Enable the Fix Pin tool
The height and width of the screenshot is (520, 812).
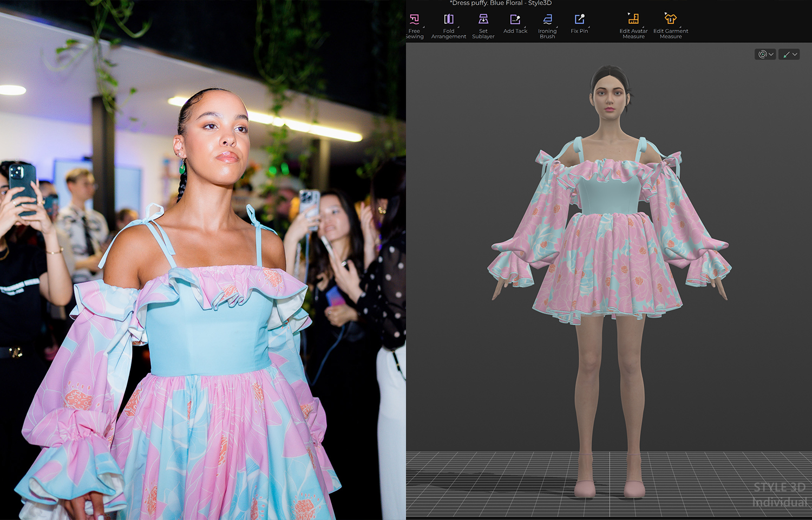(579, 24)
